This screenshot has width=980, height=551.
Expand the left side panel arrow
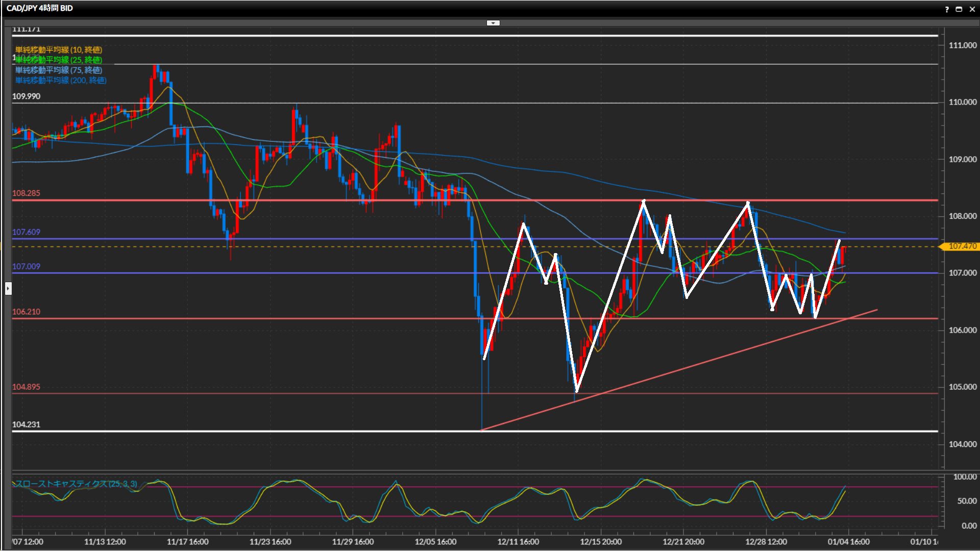tap(8, 289)
